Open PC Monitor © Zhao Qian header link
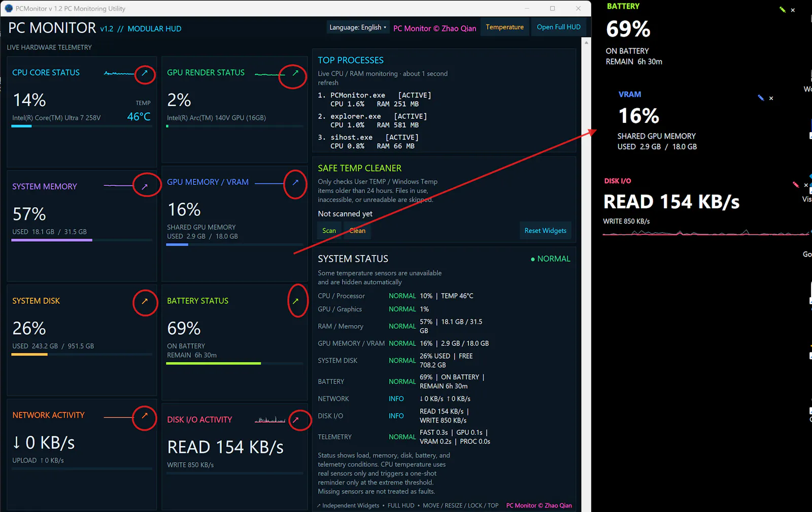 tap(435, 28)
